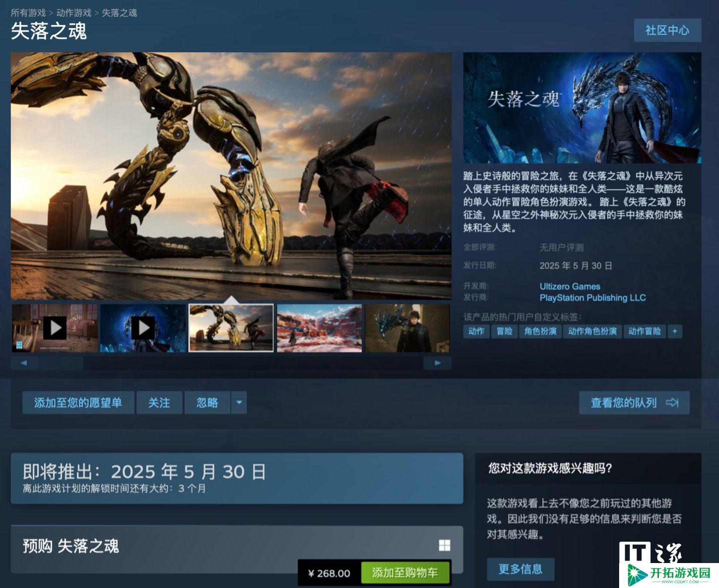Select the golden scorpion boss screenshot thumbnail
The width and height of the screenshot is (719, 588).
click(x=231, y=328)
